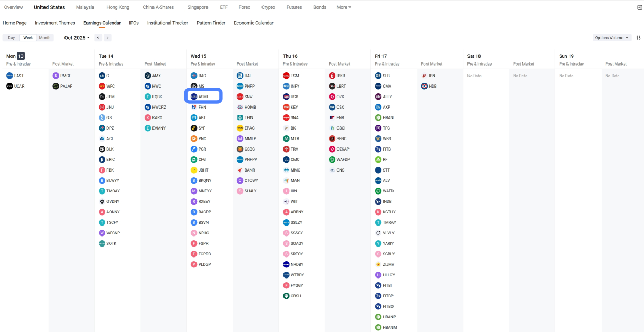Image resolution: width=644 pixels, height=332 pixels.
Task: Click the BAC logo icon
Action: [x=194, y=76]
